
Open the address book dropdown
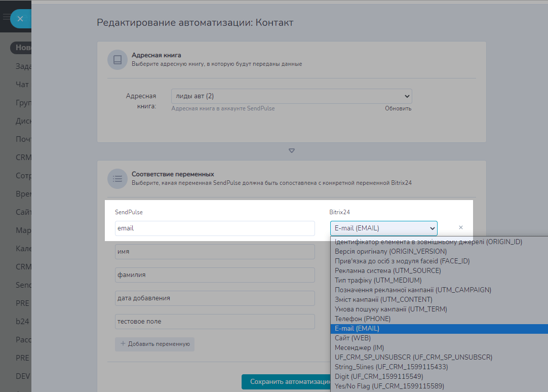coord(291,96)
